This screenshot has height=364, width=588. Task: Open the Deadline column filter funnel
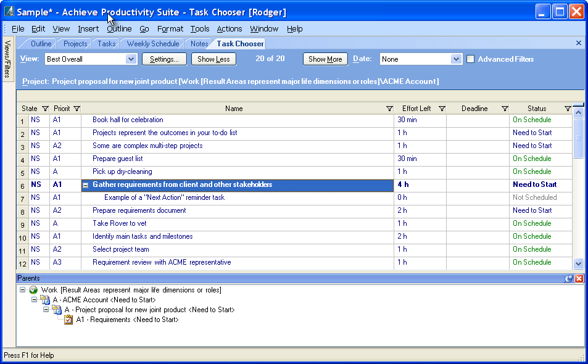click(x=505, y=109)
